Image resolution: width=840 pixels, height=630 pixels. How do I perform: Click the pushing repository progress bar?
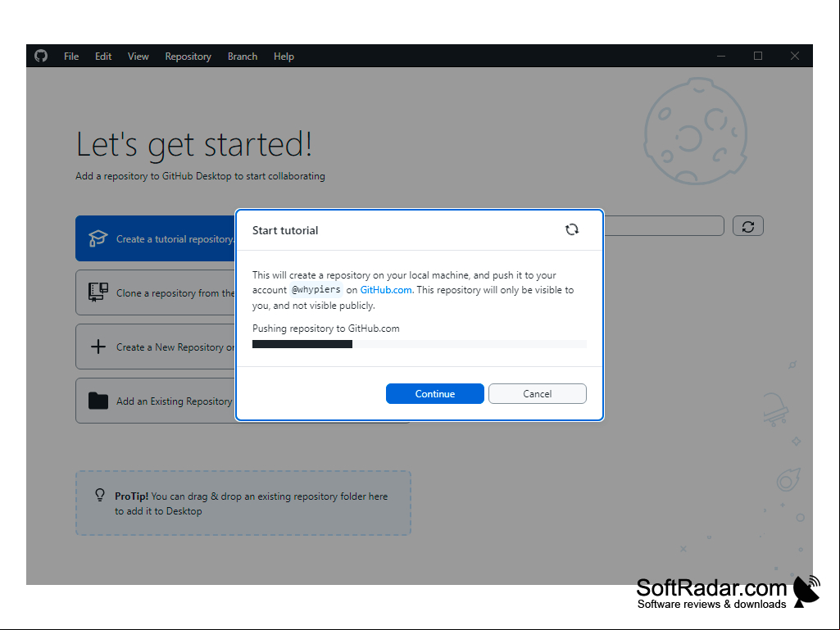(420, 344)
